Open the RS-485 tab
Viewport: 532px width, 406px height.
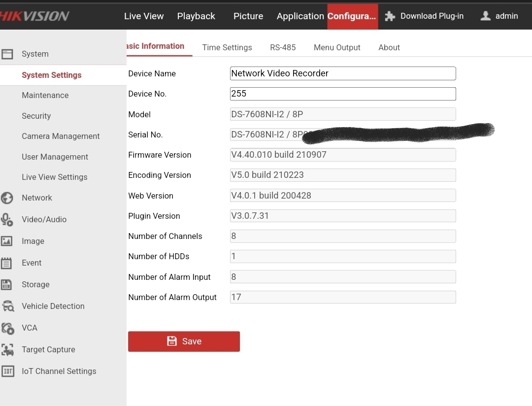(x=283, y=48)
